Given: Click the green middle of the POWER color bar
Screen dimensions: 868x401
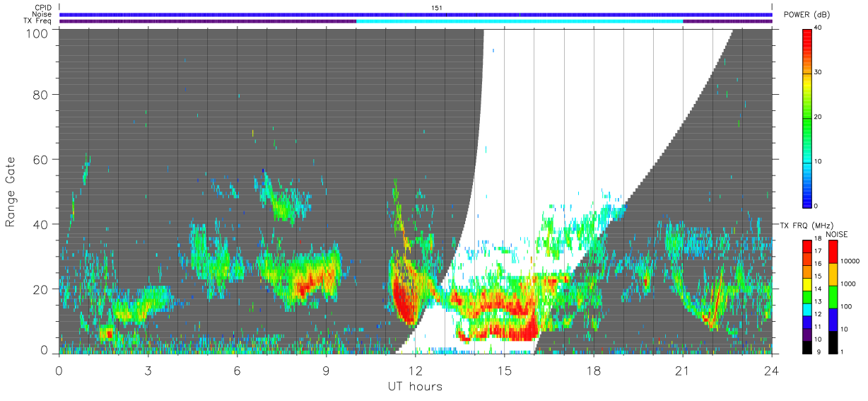Looking at the screenshot, I should click(807, 117).
